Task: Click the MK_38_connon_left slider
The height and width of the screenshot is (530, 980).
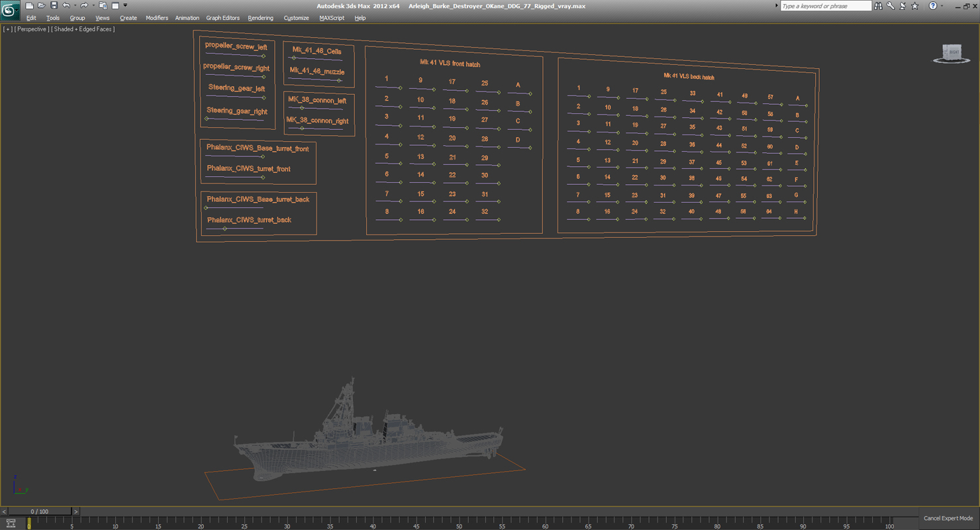Action: click(301, 108)
